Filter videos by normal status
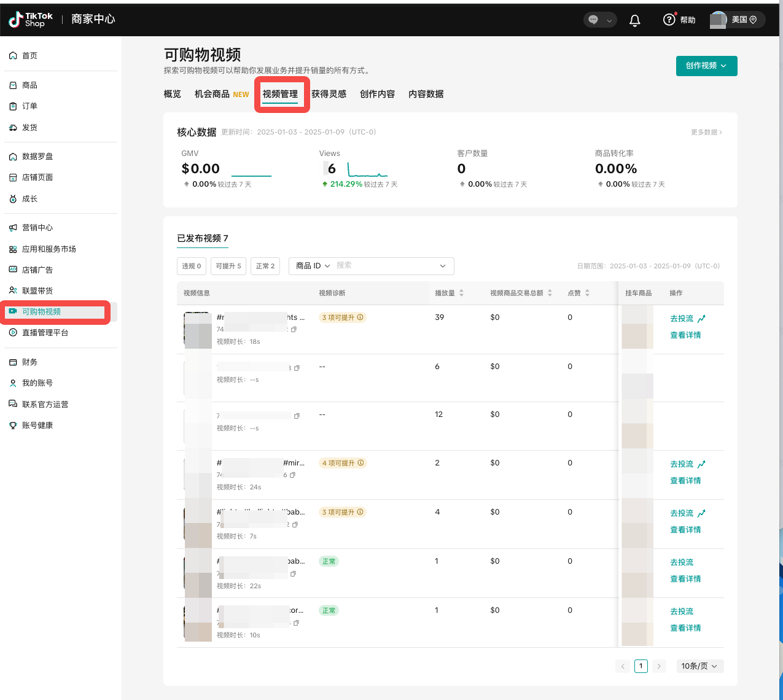 (x=265, y=266)
